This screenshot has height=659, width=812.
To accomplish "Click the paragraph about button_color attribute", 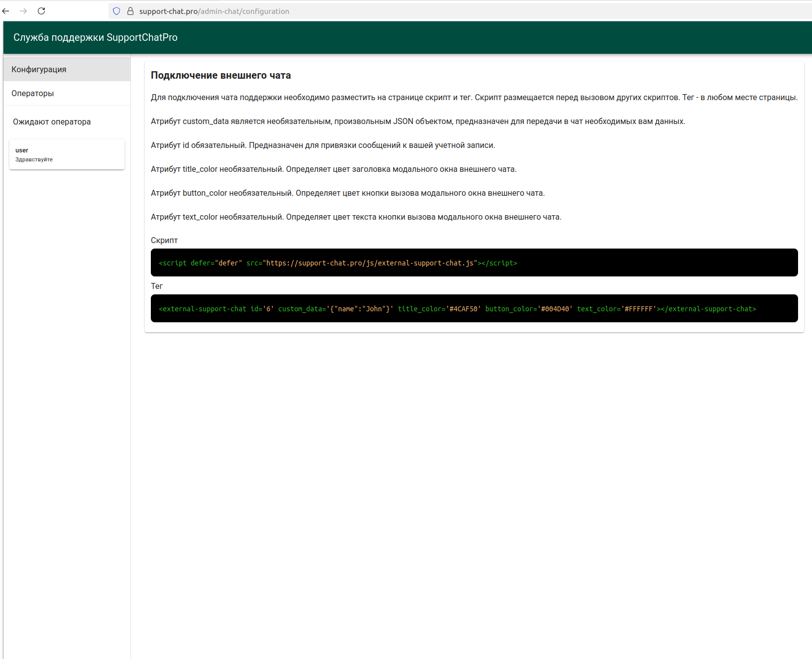I will 348,193.
